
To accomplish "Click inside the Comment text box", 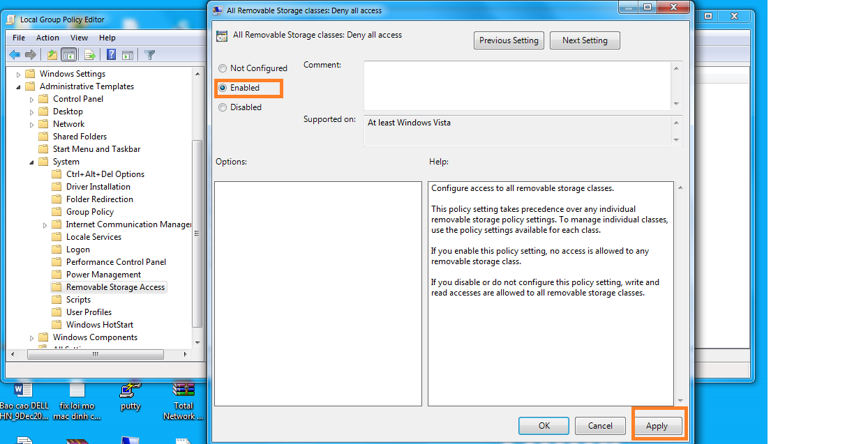I will point(516,85).
